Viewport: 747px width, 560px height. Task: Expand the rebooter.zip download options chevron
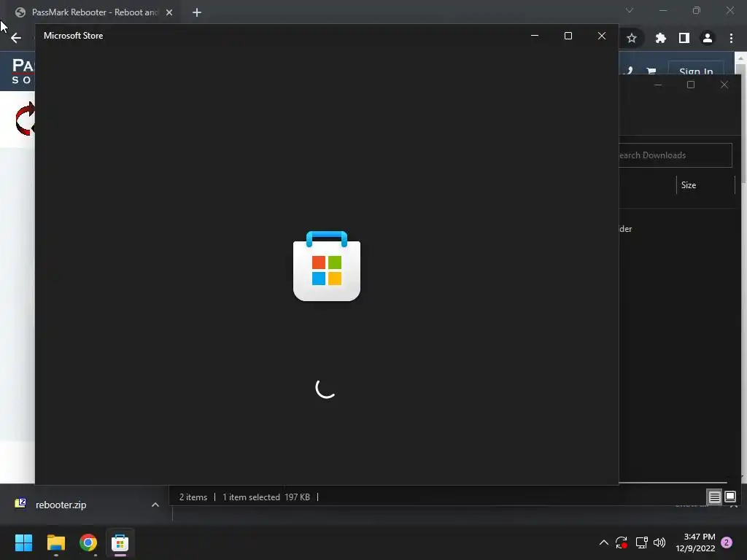click(155, 505)
